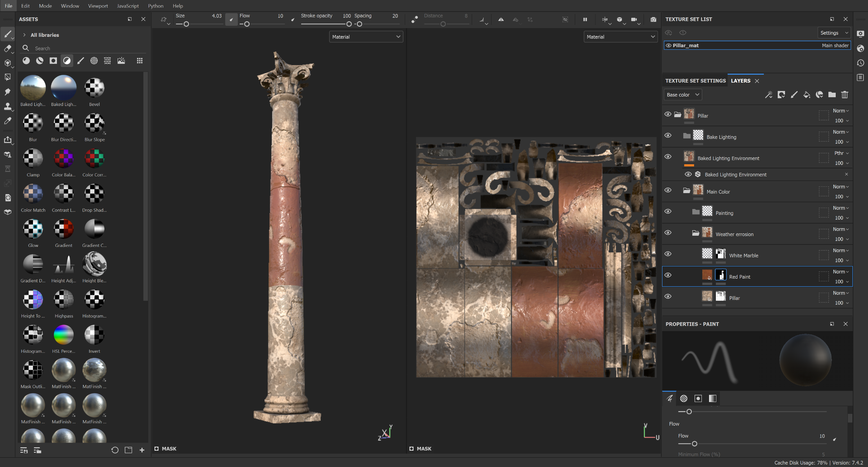
Task: Toggle visibility of Bake Lighting folder
Action: (x=668, y=135)
